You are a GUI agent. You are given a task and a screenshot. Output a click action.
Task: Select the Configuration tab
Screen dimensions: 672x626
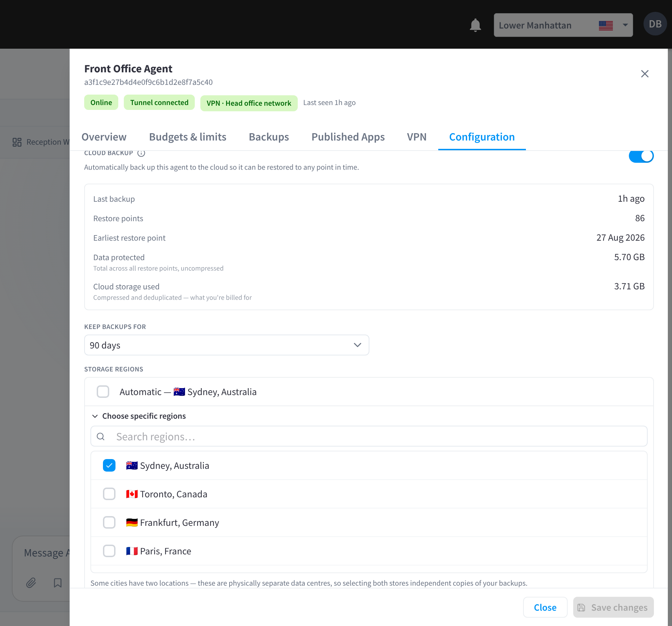point(482,137)
